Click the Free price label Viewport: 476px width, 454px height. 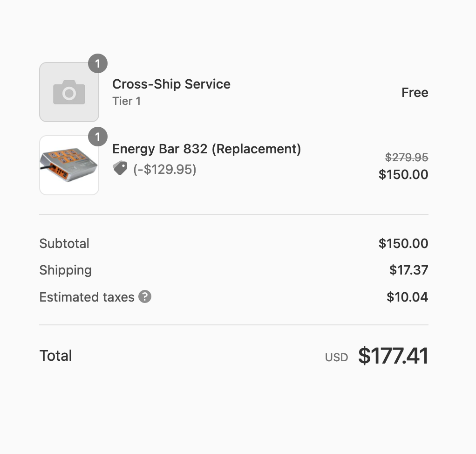click(415, 92)
